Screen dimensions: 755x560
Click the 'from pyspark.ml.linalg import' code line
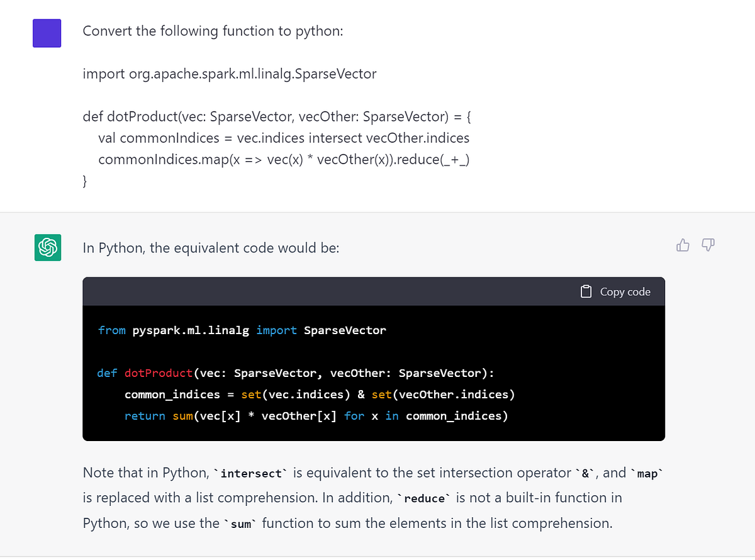pos(242,330)
